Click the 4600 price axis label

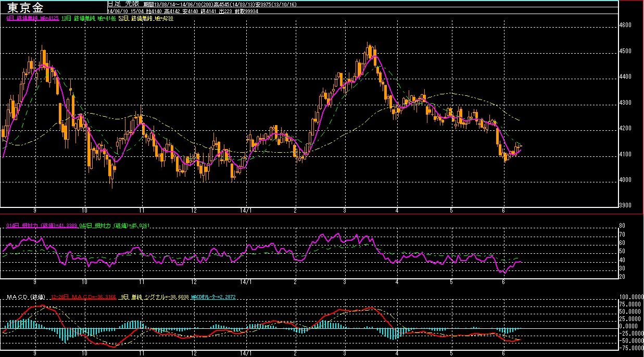pyautogui.click(x=625, y=25)
